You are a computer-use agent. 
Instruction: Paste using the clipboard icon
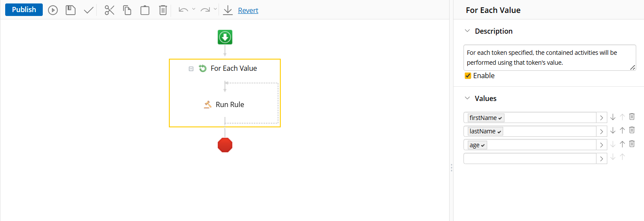pyautogui.click(x=145, y=10)
